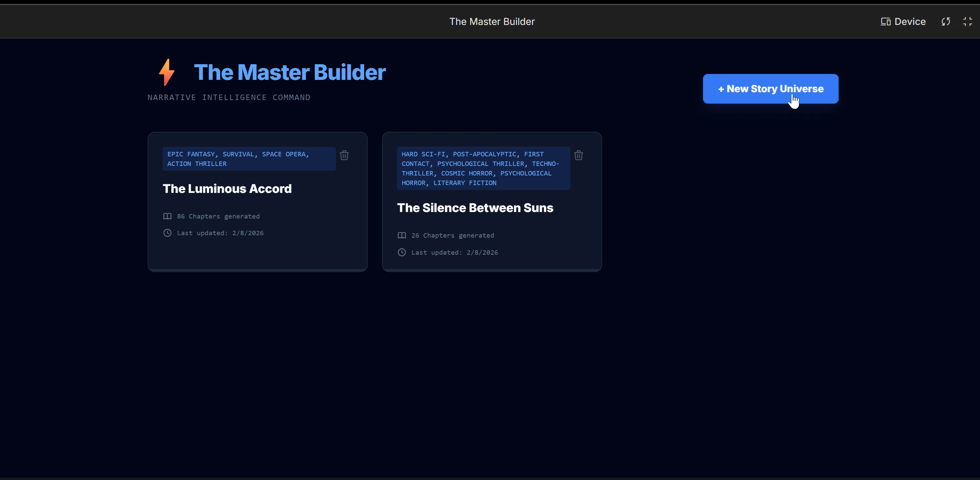Click the Device preview icon
980x480 pixels.
pyautogui.click(x=885, y=22)
